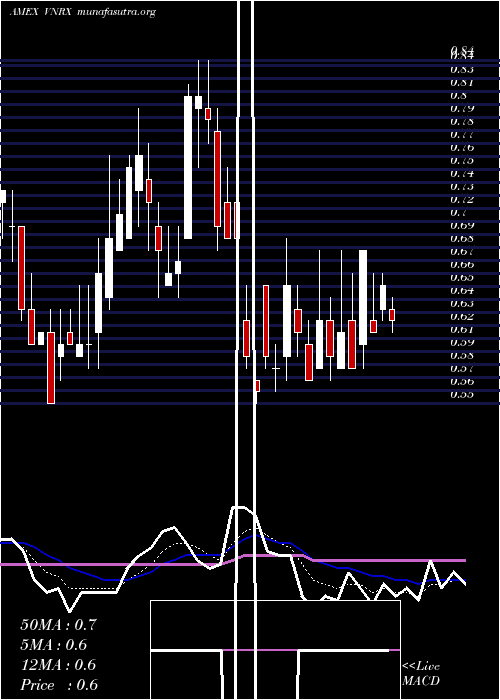
Task: Click the 0.81 price axis label
Action: pyautogui.click(x=462, y=82)
